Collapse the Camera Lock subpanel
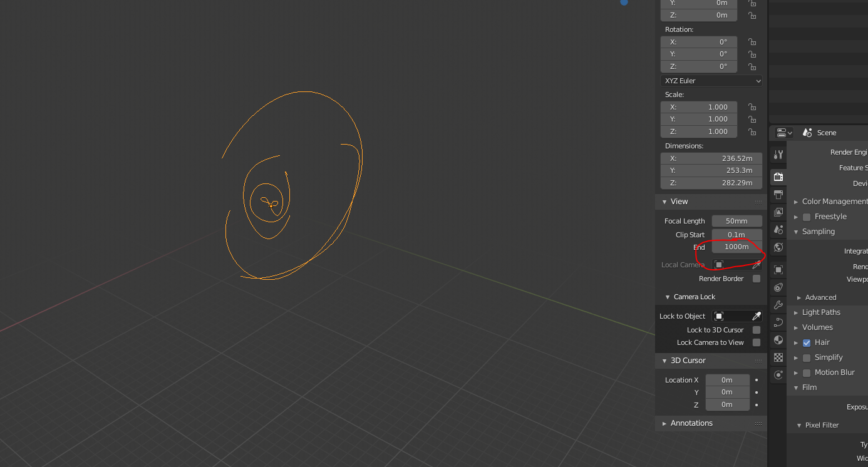This screenshot has width=868, height=467. [x=668, y=297]
